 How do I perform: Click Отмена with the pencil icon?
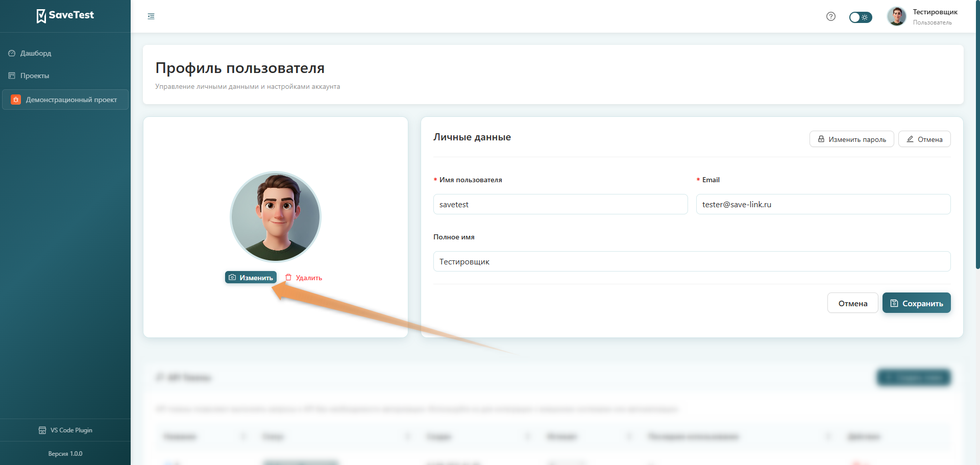(924, 139)
